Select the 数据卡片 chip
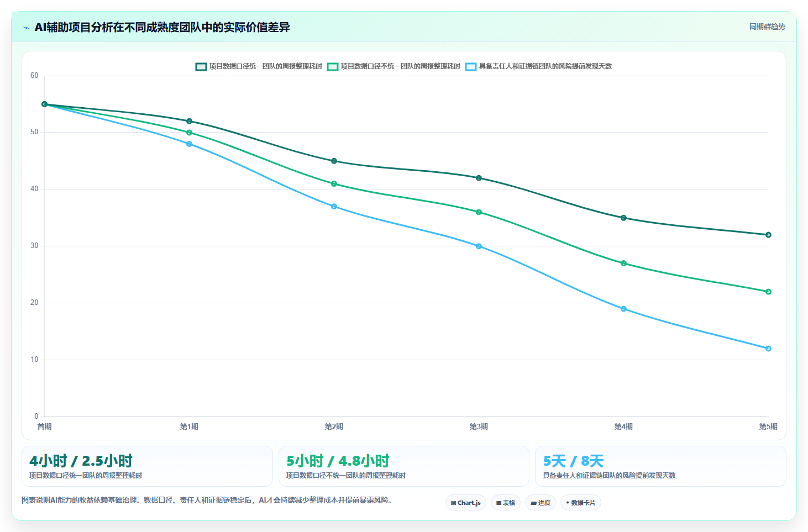Viewport: 808px width, 532px height. pos(581,503)
